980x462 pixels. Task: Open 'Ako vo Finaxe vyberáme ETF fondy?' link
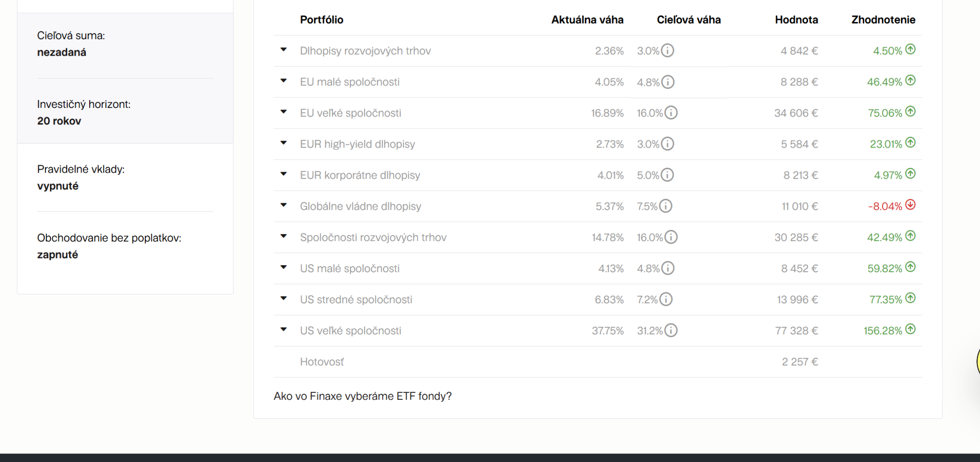click(362, 396)
